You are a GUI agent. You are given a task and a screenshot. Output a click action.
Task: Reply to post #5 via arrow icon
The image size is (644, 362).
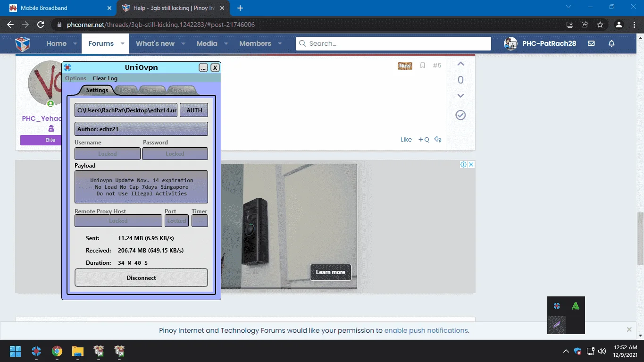pyautogui.click(x=438, y=139)
